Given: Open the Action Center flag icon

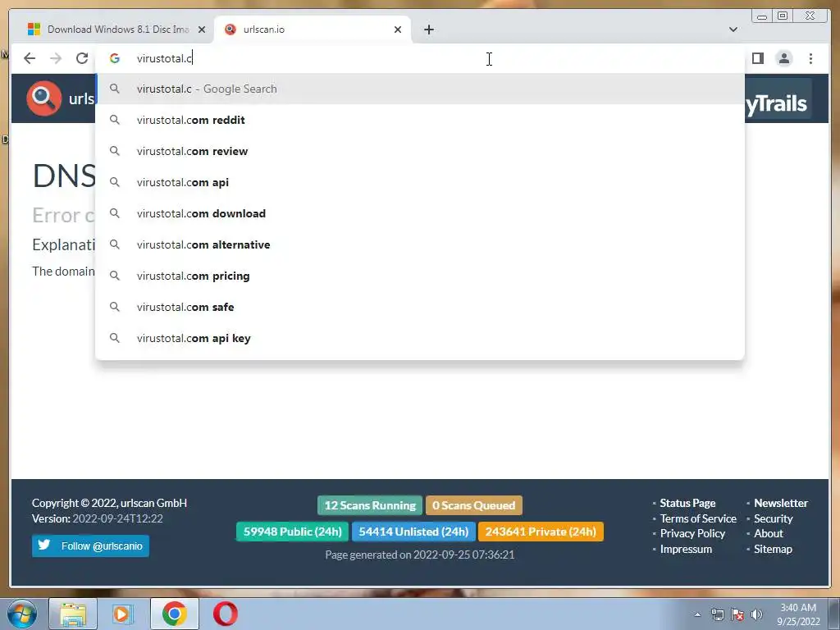Looking at the screenshot, I should (737, 614).
